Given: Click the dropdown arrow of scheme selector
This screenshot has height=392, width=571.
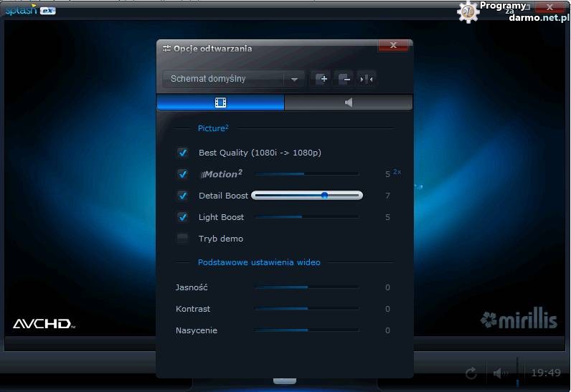Looking at the screenshot, I should [294, 80].
